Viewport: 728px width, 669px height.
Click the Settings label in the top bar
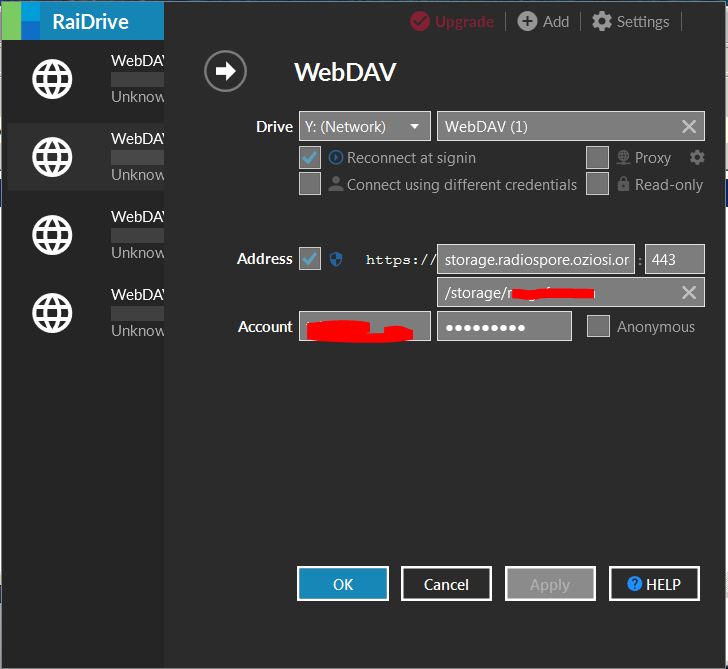pyautogui.click(x=643, y=22)
